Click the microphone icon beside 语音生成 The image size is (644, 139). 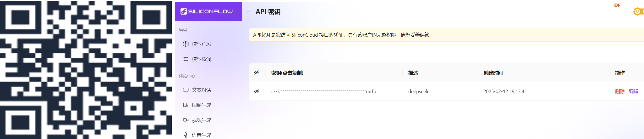tap(186, 135)
